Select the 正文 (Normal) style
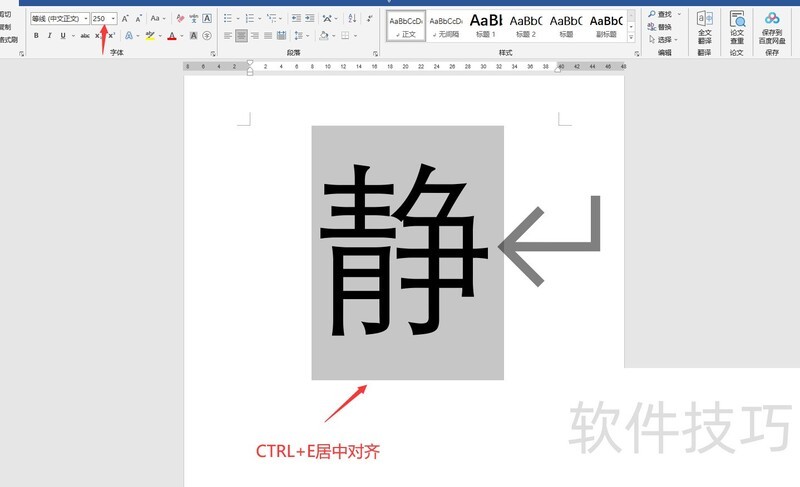The width and height of the screenshot is (800, 487). (x=406, y=26)
